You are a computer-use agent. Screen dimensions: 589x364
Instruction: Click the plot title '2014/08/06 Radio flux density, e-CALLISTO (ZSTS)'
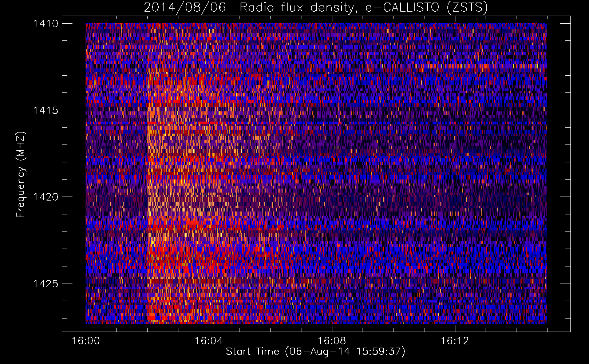point(316,8)
